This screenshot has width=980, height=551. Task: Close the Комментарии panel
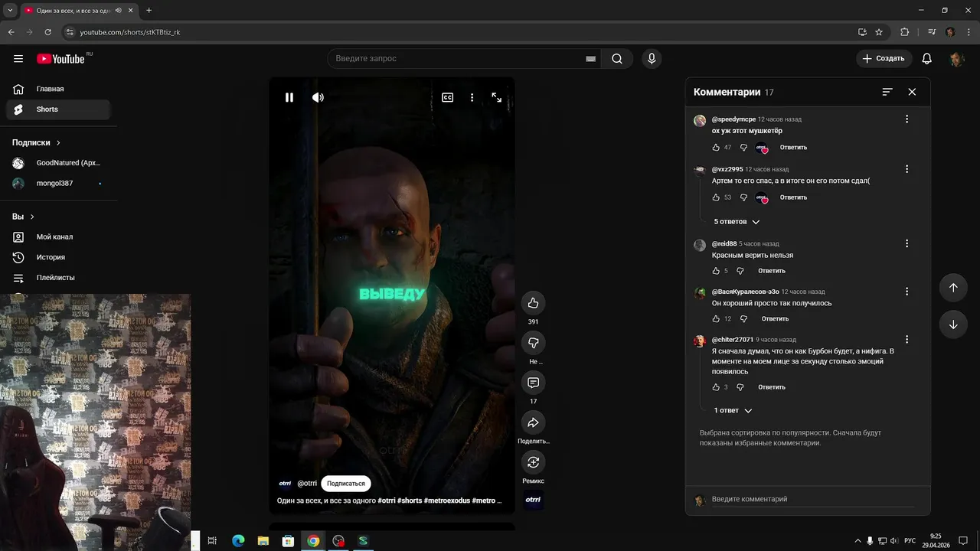tap(912, 92)
